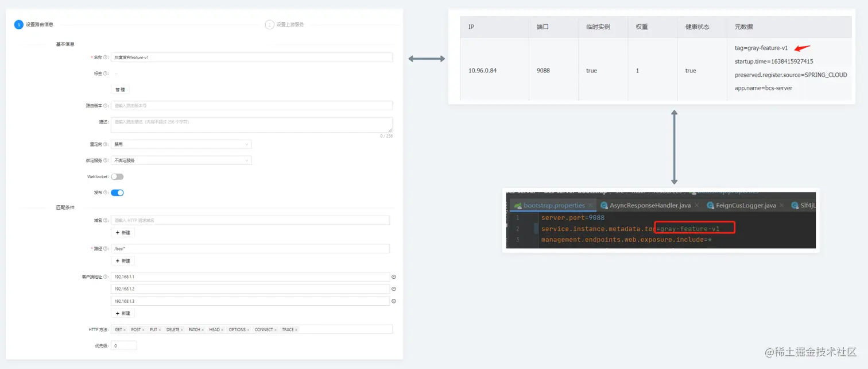Click the 优先级 priority number field
Image resolution: width=868 pixels, height=369 pixels.
pyautogui.click(x=124, y=345)
